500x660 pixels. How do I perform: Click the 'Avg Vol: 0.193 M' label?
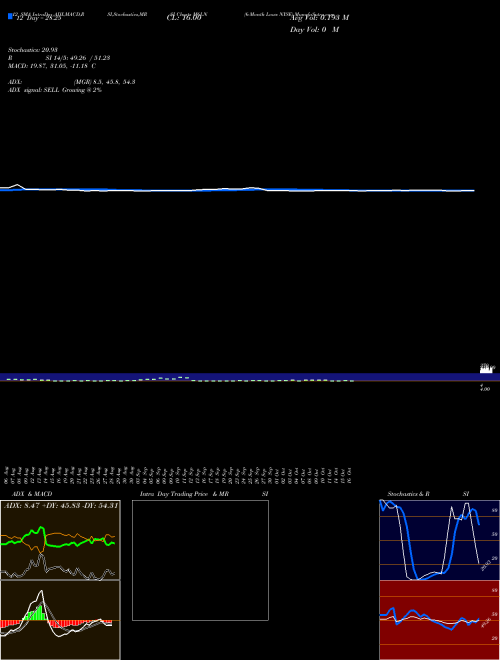(319, 18)
